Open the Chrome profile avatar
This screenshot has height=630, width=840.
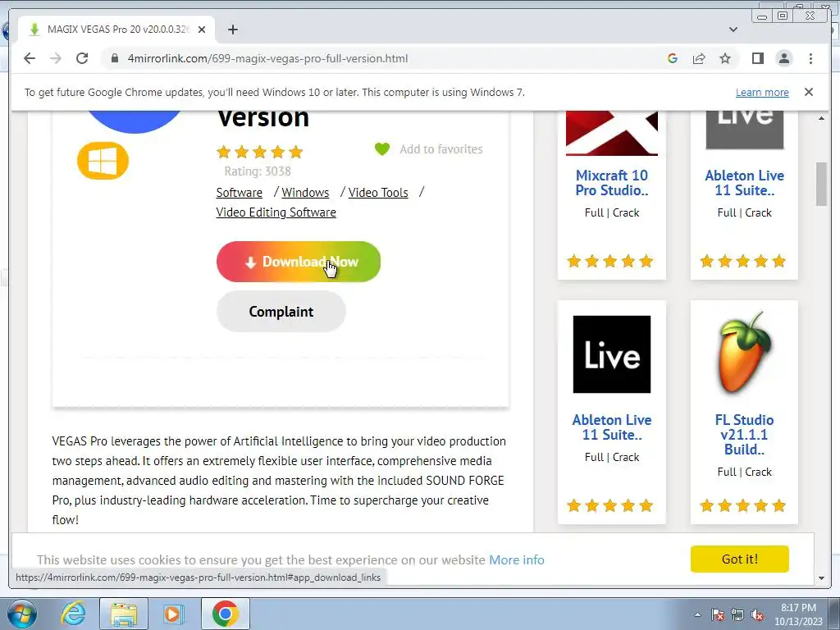click(783, 58)
